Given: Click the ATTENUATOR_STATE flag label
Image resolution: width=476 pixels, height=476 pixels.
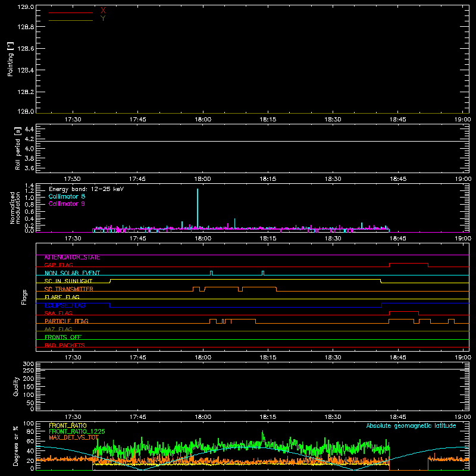Looking at the screenshot, I should pos(72,258).
